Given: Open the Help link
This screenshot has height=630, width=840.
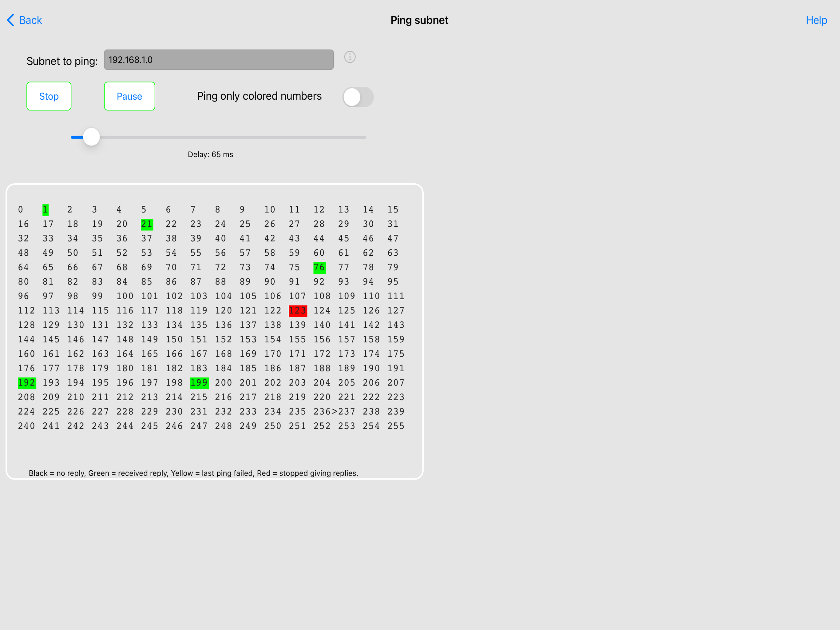Looking at the screenshot, I should coord(816,20).
